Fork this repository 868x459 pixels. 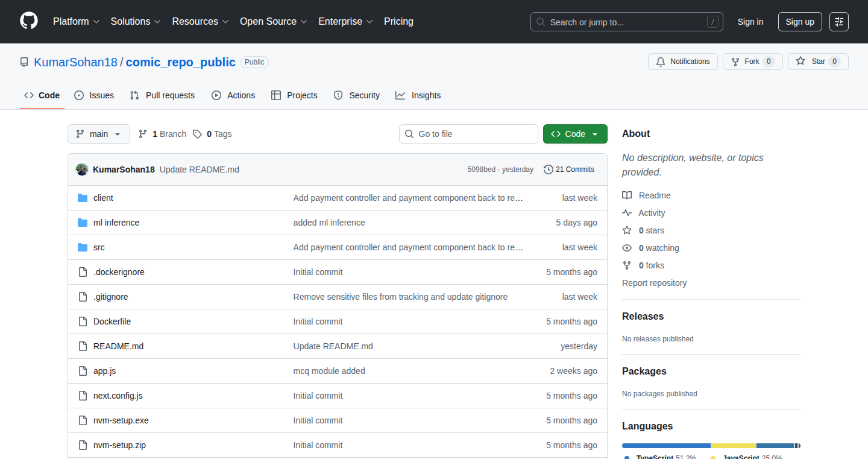[753, 62]
